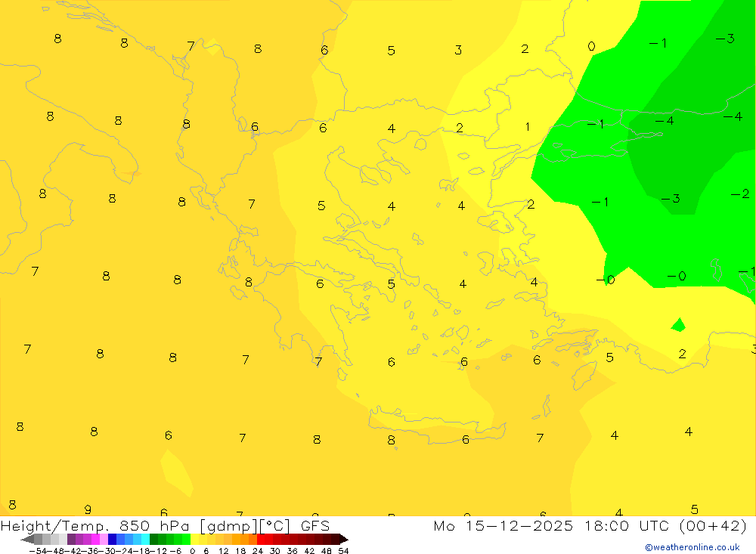The height and width of the screenshot is (554, 756).
Task: Select the 'Mo 15-12-2025 18:00 UTC' timestamp
Action: point(553,525)
